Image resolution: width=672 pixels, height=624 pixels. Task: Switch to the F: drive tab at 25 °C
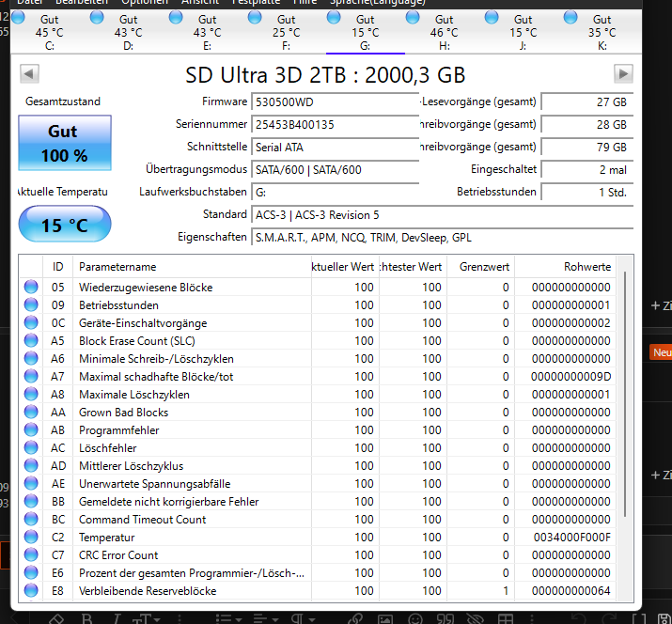(287, 32)
